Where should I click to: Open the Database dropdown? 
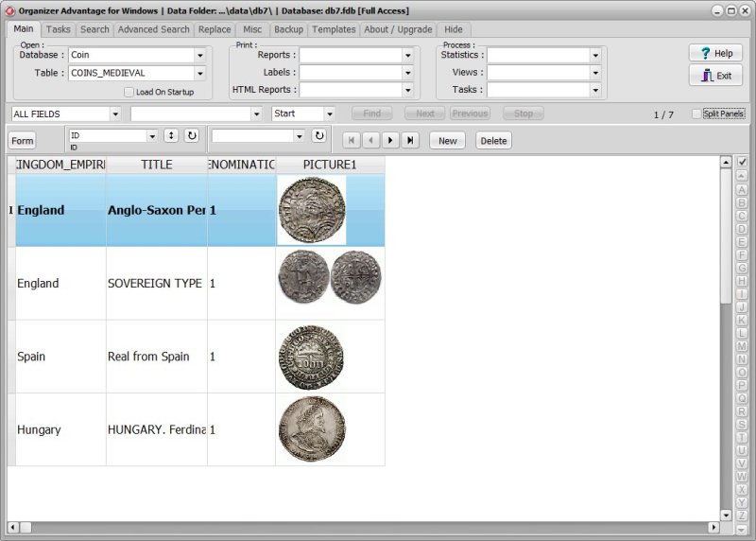point(200,55)
